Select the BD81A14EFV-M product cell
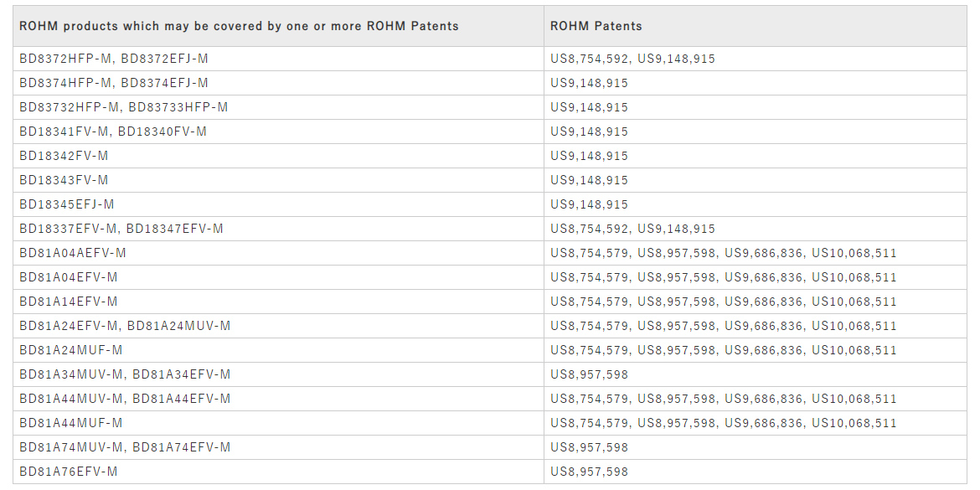 pos(278,302)
